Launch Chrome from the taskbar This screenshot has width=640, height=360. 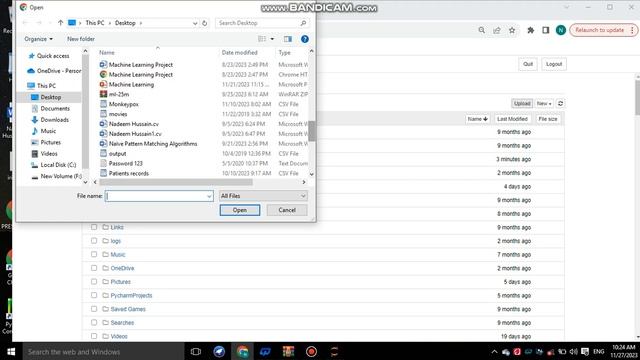coord(242,352)
